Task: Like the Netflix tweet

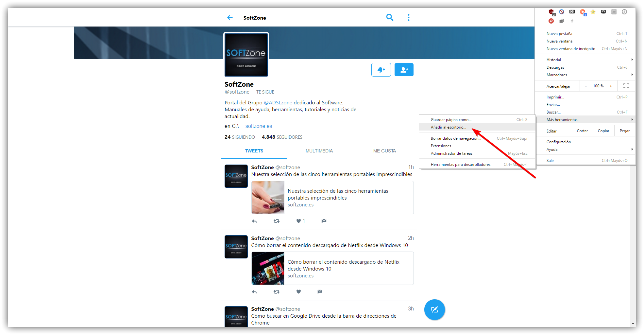Action: pyautogui.click(x=298, y=291)
